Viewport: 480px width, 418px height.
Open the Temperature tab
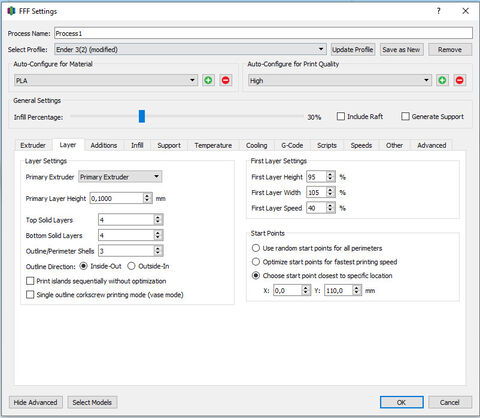pyautogui.click(x=213, y=145)
